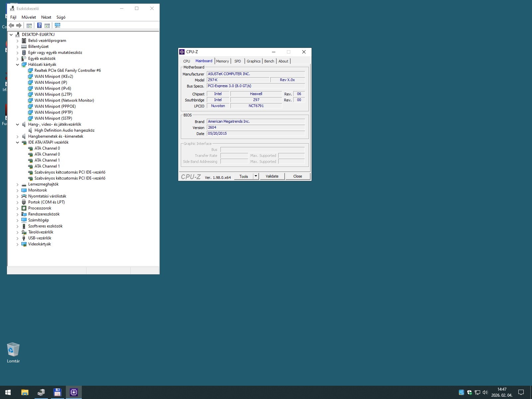This screenshot has height=399, width=532.
Task: Click the ASUSTeK COMPUTER INC. manufacturer field
Action: tap(256, 74)
